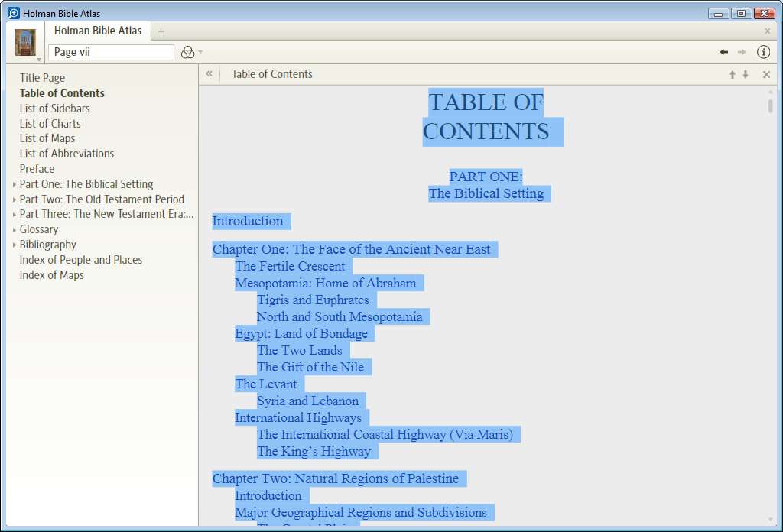Open List of Charts entry
783x532 pixels.
[50, 124]
